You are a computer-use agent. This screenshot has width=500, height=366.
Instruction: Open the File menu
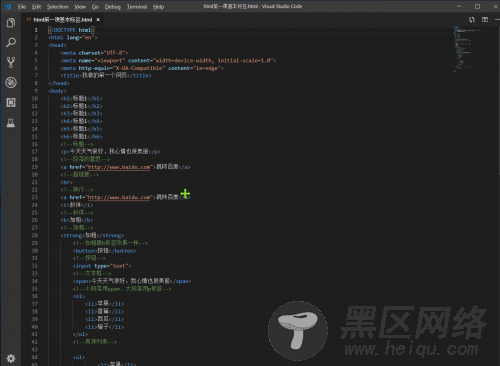point(22,7)
